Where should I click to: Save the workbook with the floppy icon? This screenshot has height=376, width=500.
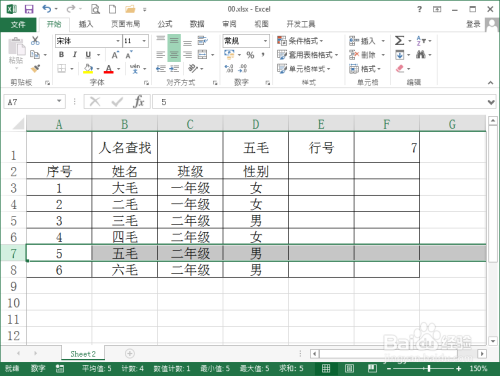(x=29, y=9)
